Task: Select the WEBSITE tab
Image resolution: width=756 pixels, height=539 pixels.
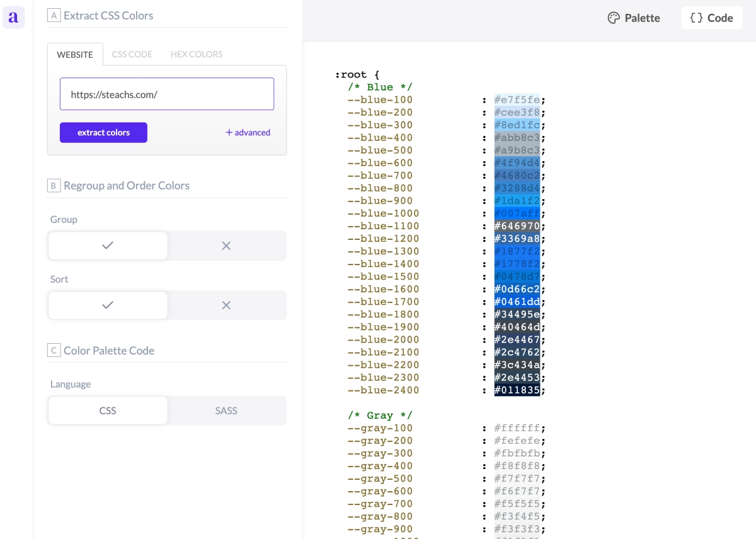Action: pyautogui.click(x=75, y=54)
